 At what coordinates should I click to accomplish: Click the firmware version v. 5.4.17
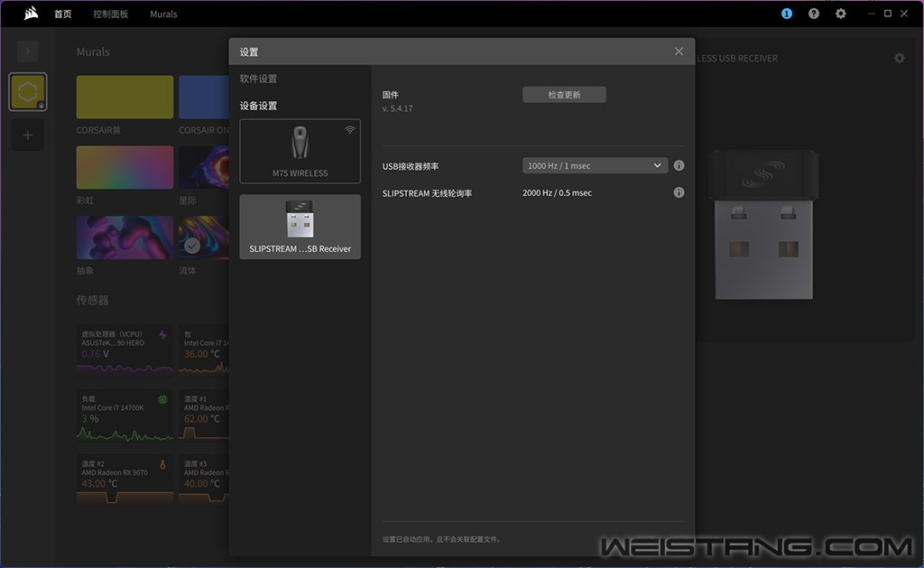tap(397, 108)
